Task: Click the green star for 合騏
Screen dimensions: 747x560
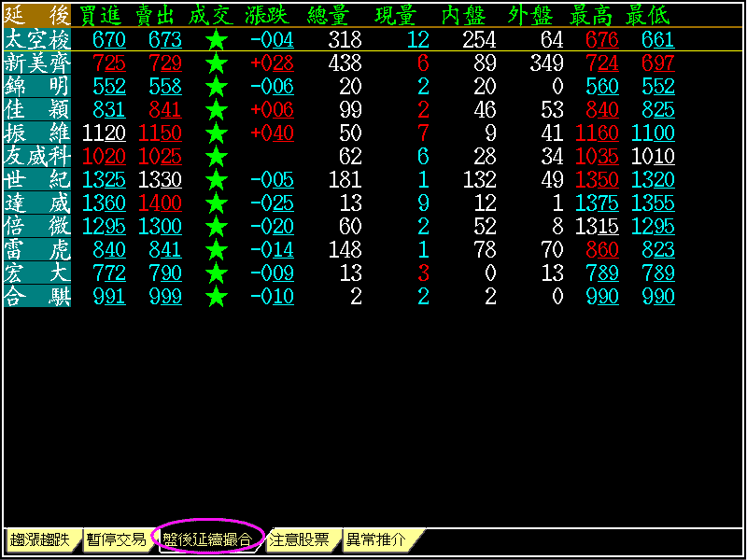Action: [217, 297]
